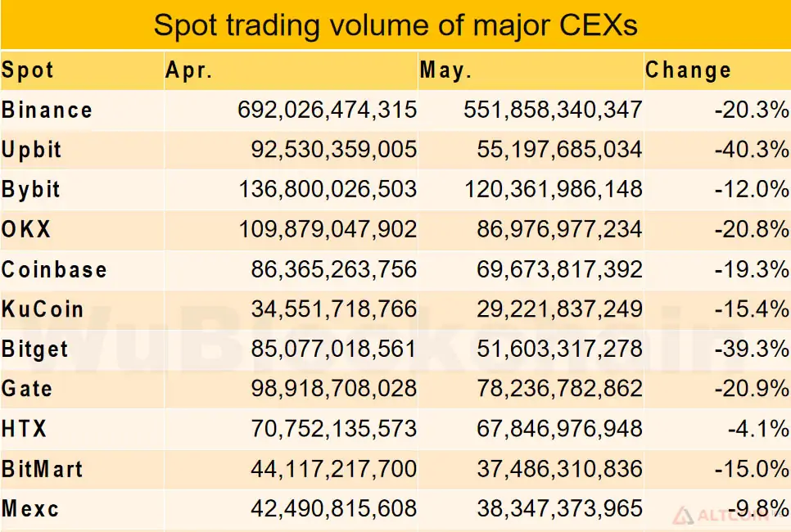Click OKX change value -20.8%
This screenshot has height=532, width=791.
click(752, 229)
